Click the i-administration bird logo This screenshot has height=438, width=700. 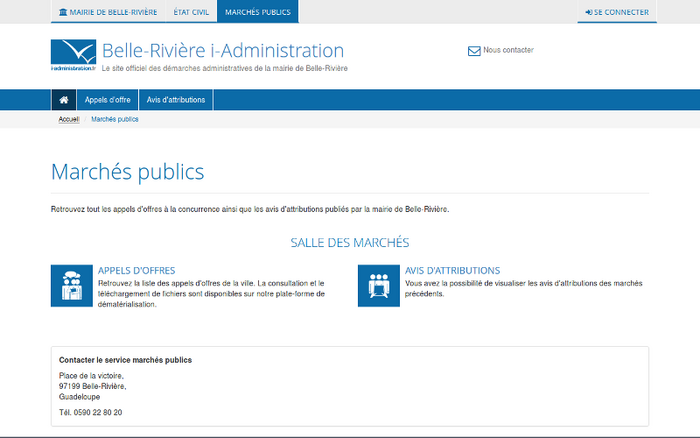tap(73, 55)
